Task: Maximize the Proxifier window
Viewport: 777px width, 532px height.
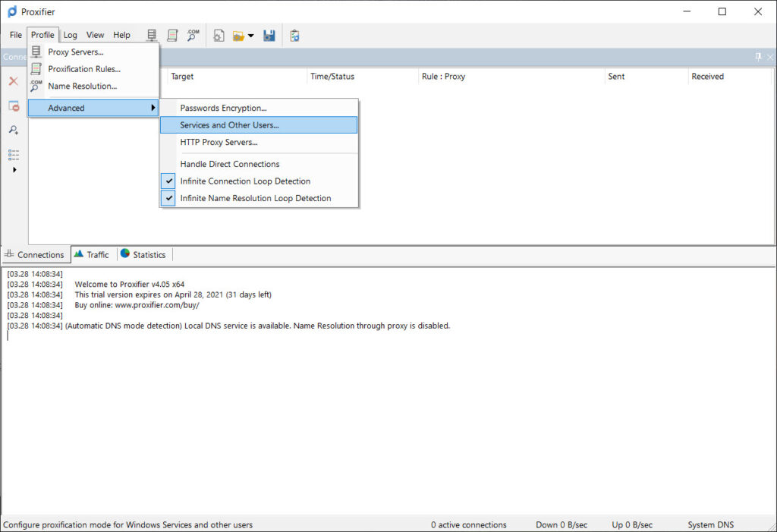Action: (x=722, y=11)
